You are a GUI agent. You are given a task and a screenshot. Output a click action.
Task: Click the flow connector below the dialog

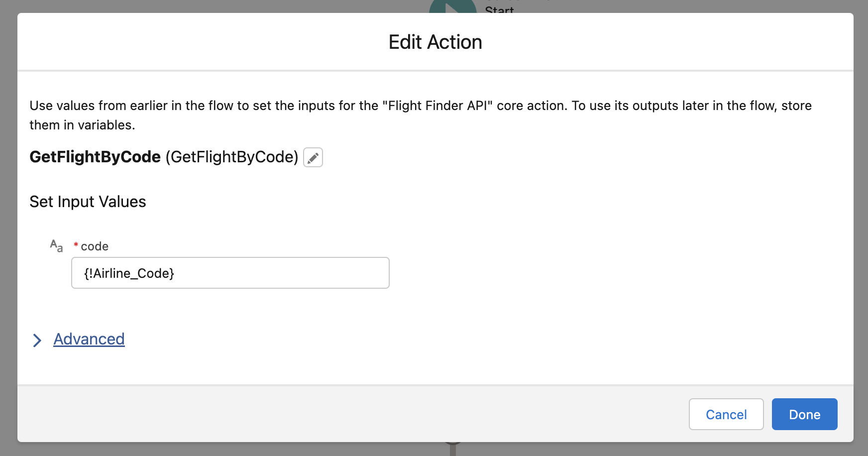pos(453,449)
